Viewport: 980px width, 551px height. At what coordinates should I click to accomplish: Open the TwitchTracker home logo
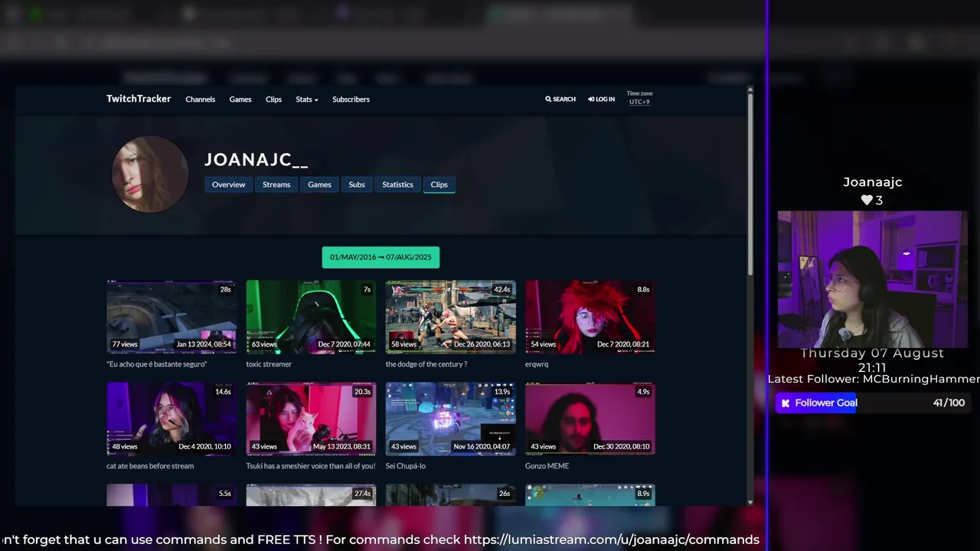139,99
